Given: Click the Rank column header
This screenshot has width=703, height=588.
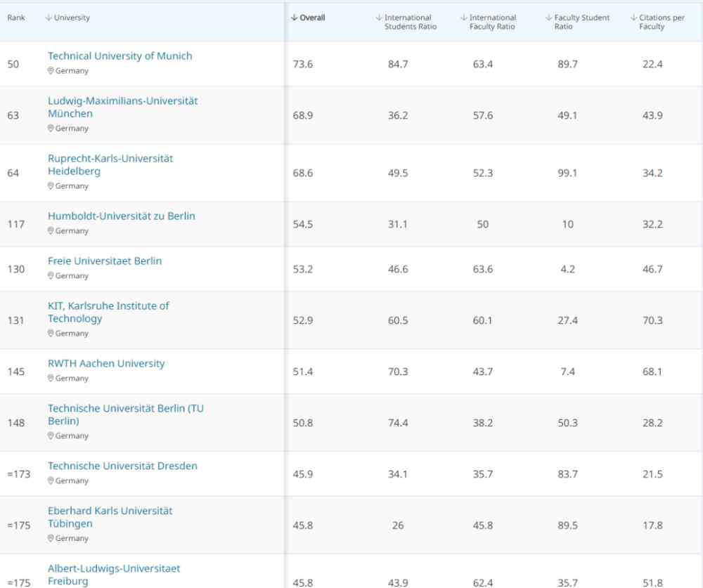Looking at the screenshot, I should (16, 18).
